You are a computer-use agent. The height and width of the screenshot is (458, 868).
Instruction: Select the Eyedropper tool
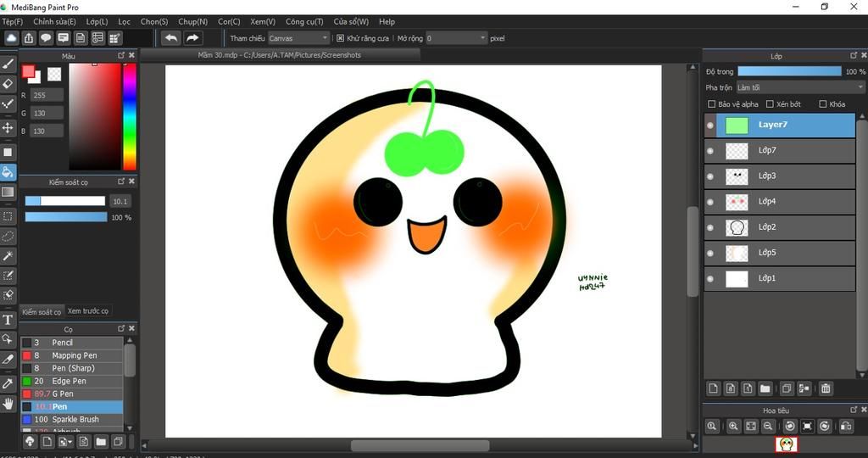coord(8,383)
